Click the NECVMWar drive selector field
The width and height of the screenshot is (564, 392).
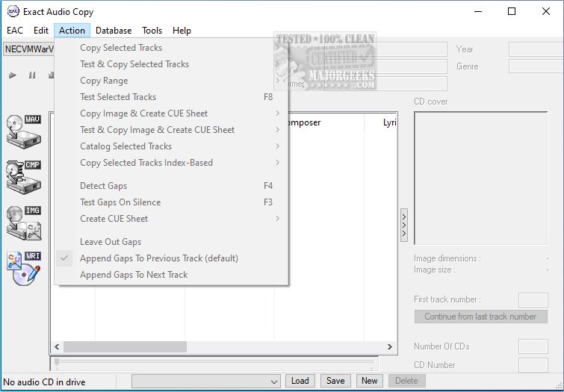pos(29,49)
